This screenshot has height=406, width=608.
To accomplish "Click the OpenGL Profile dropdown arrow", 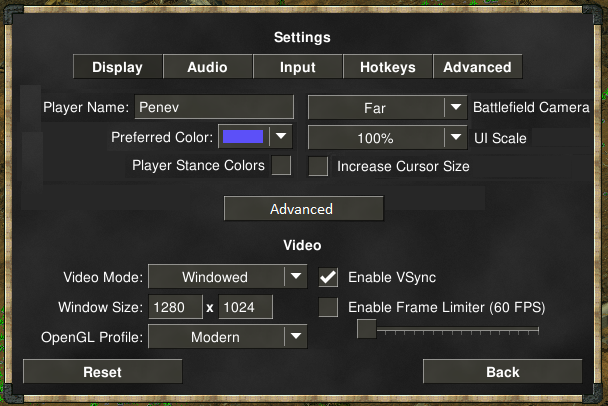I will (296, 336).
